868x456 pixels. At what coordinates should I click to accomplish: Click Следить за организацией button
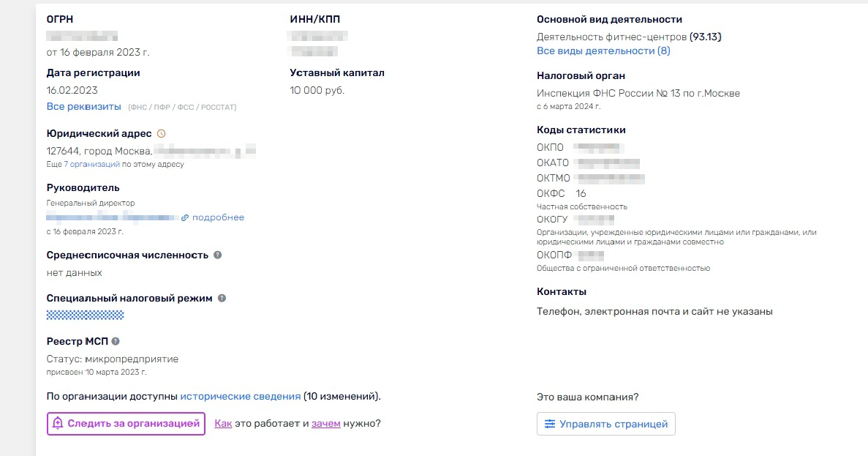[127, 424]
